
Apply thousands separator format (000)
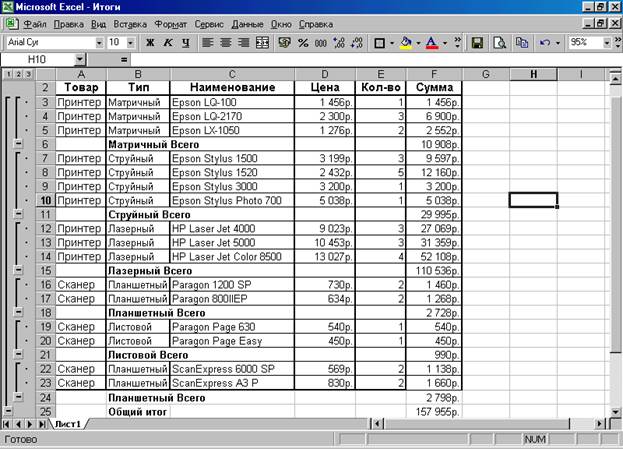321,43
